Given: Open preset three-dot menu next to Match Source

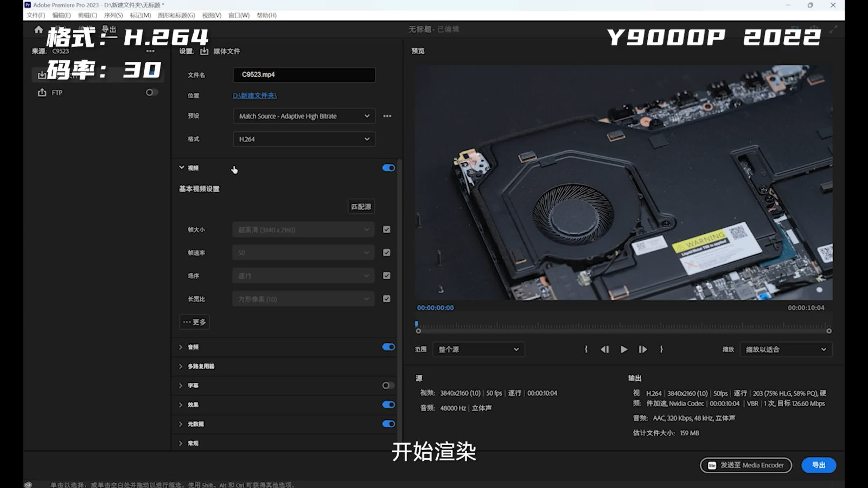Looking at the screenshot, I should [387, 116].
